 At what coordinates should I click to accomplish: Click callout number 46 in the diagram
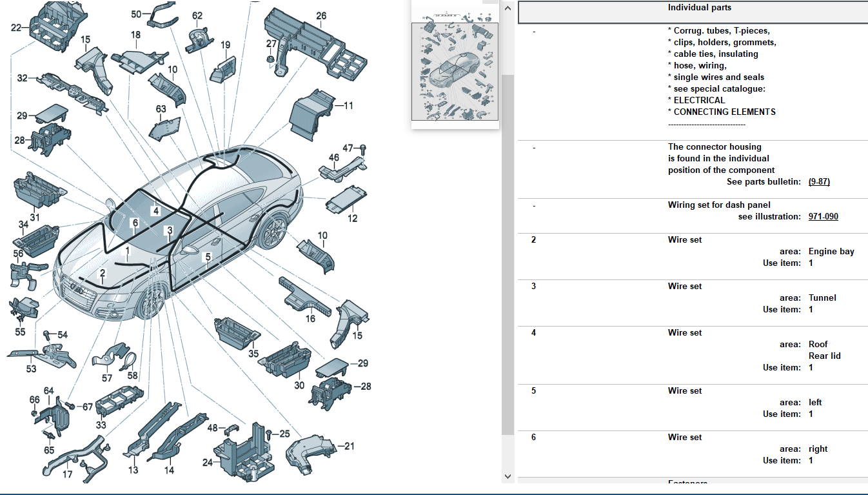(333, 157)
